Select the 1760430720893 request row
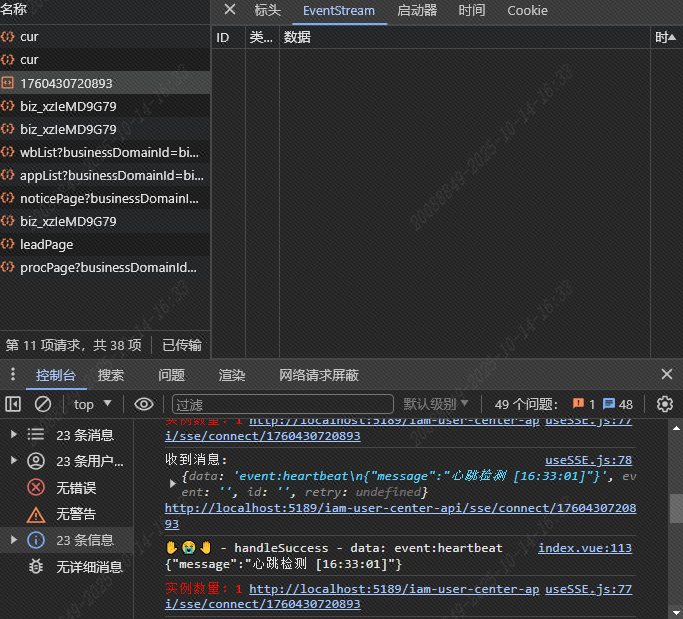This screenshot has width=683, height=619. click(x=66, y=83)
